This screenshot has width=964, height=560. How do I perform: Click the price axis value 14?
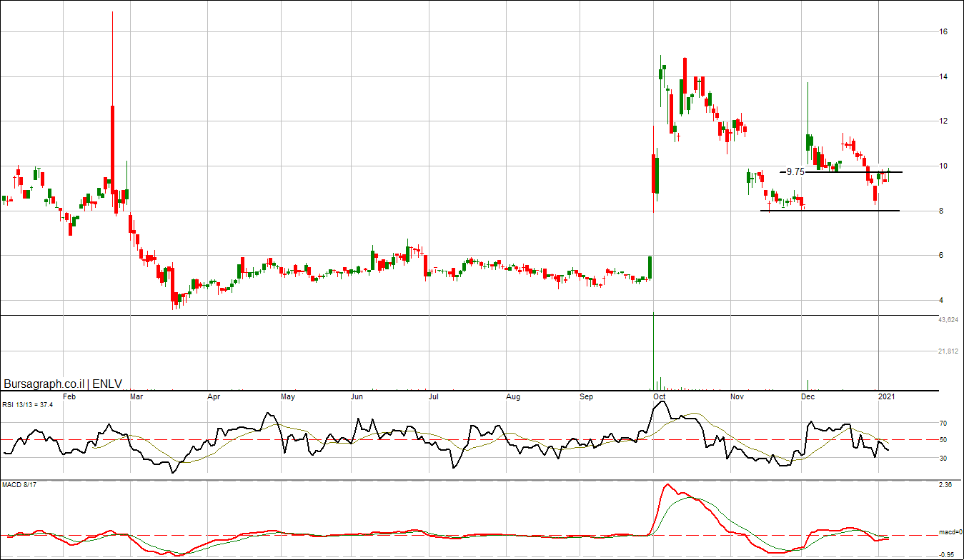[943, 76]
